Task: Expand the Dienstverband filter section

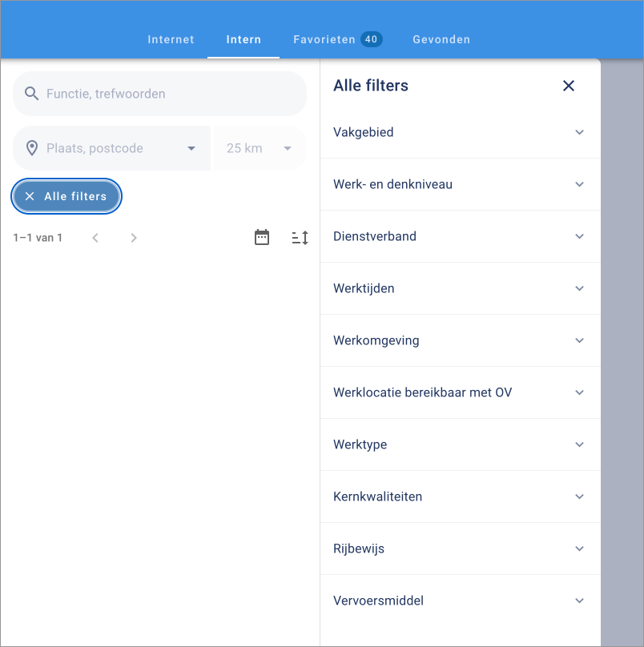Action: (x=460, y=236)
